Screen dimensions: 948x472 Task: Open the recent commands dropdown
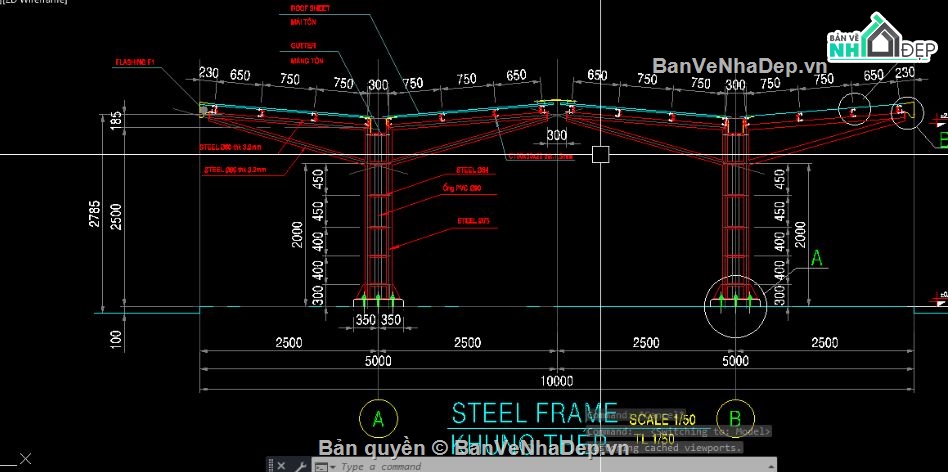(x=323, y=466)
